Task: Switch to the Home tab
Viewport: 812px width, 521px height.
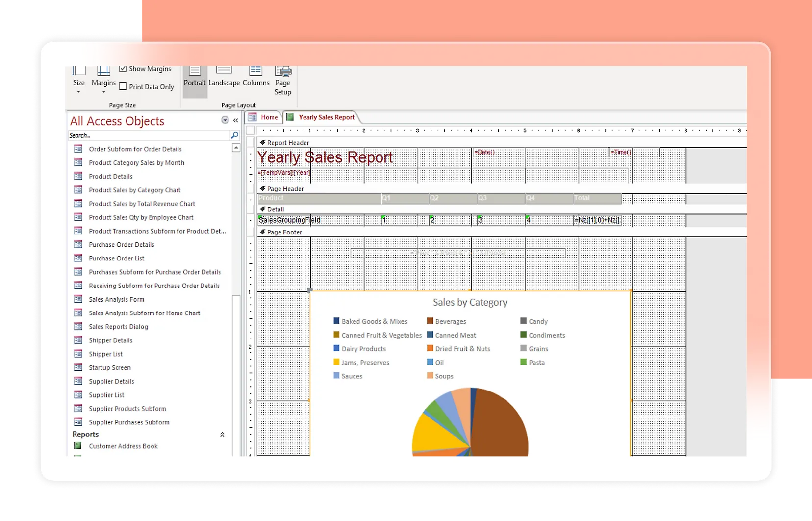Action: click(269, 117)
